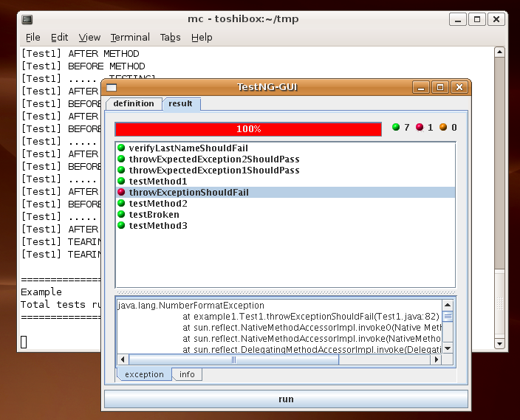520x420 pixels.
Task: Open the Help menu in terminal
Action: (x=202, y=38)
